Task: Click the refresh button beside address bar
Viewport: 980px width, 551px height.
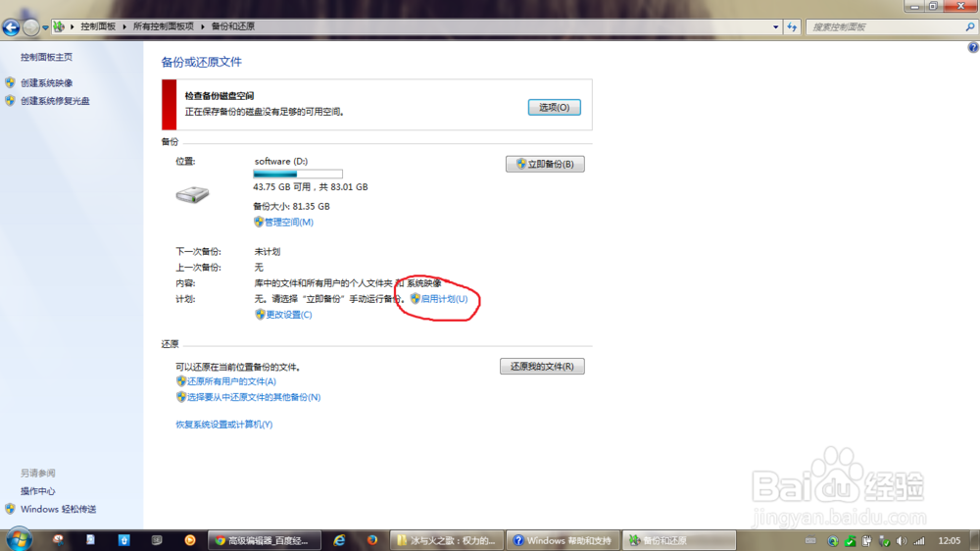Action: pyautogui.click(x=792, y=26)
